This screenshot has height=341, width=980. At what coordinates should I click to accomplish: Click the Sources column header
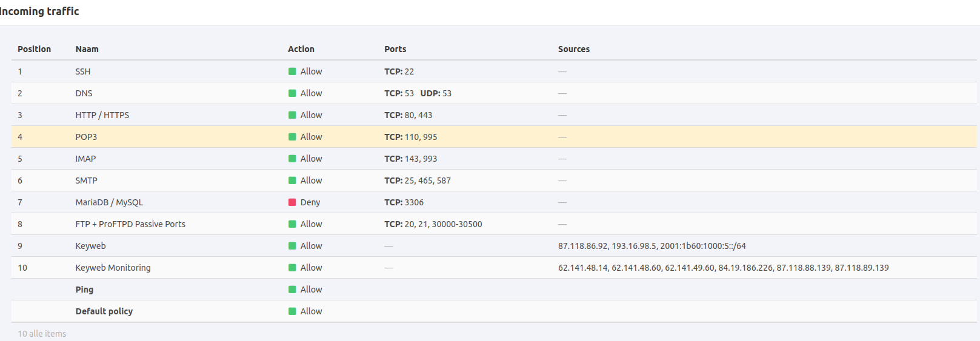[573, 49]
